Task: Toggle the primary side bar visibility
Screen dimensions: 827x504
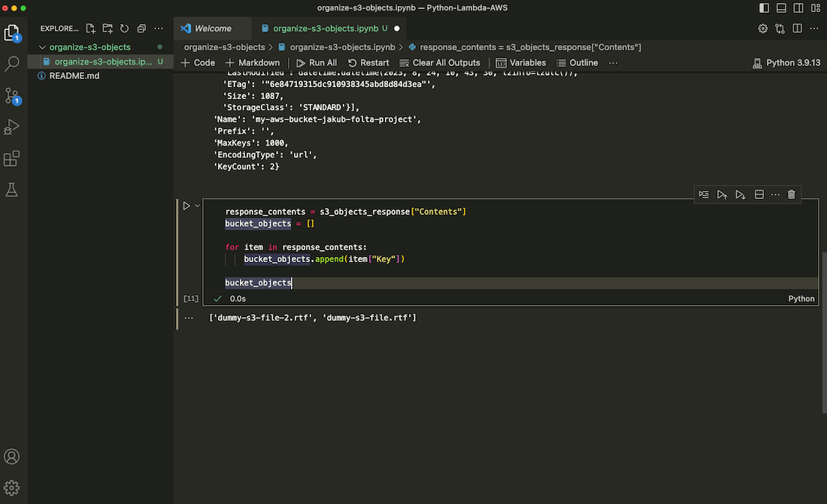Action: [x=765, y=8]
